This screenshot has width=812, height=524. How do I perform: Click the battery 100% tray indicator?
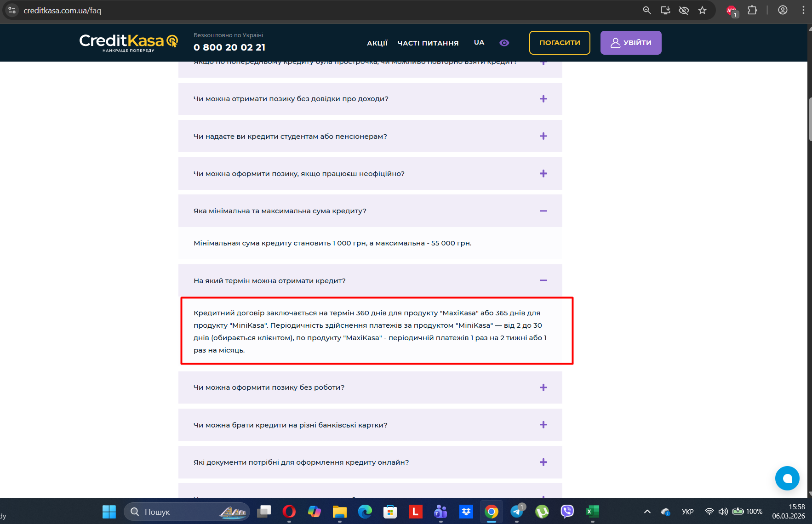748,512
